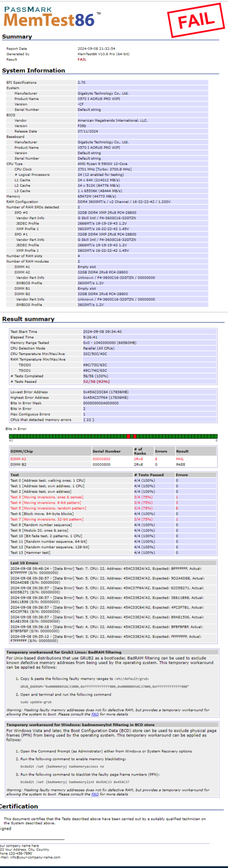This screenshot has width=228, height=868.
Task: Click the Serial Number column header
Action: [106, 451]
